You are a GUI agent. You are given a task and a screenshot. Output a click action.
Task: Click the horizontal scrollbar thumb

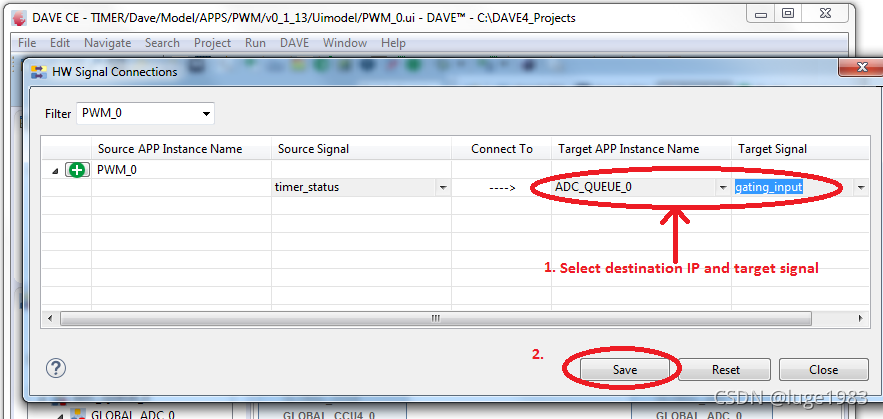coord(435,318)
